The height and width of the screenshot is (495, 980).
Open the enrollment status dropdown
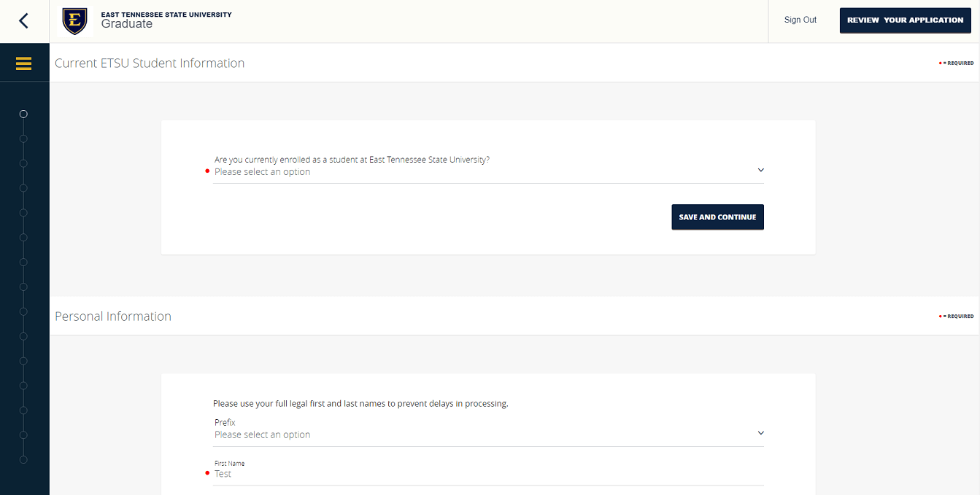coord(487,171)
